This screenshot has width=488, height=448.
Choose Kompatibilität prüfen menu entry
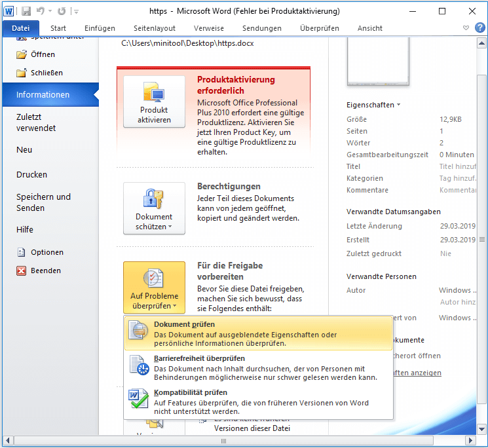pyautogui.click(x=258, y=401)
